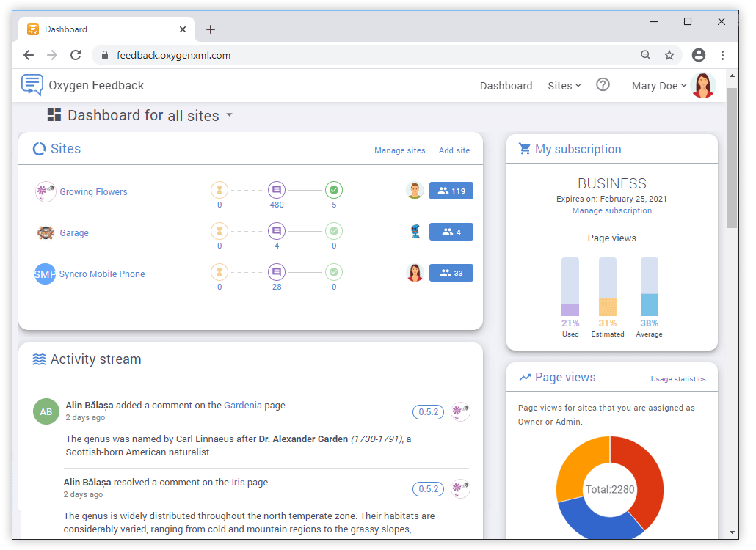Click the Growing Flowers owner avatar
Image resolution: width=756 pixels, height=550 pixels.
pyautogui.click(x=415, y=190)
